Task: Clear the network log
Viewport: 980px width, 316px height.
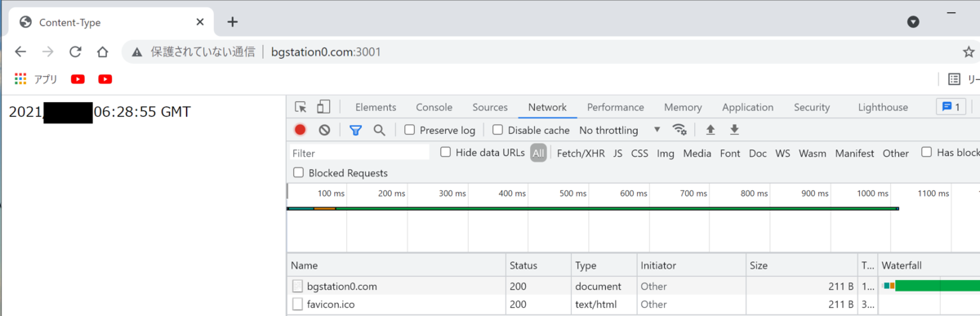Action: pos(324,130)
